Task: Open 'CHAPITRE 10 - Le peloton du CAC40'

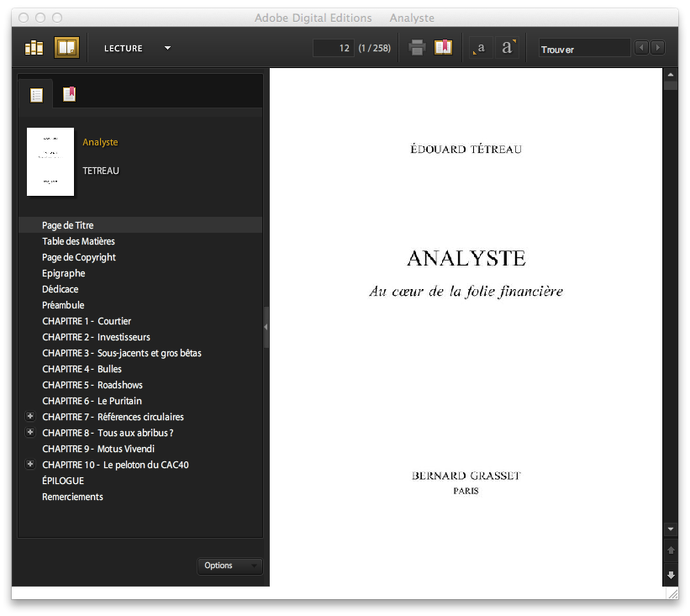Action: (115, 465)
